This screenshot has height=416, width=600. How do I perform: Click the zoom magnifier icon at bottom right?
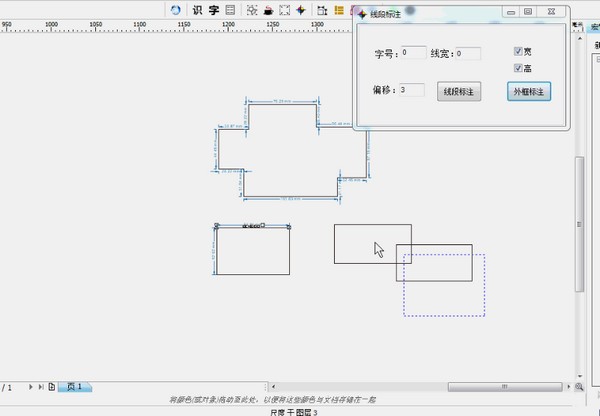tap(579, 387)
